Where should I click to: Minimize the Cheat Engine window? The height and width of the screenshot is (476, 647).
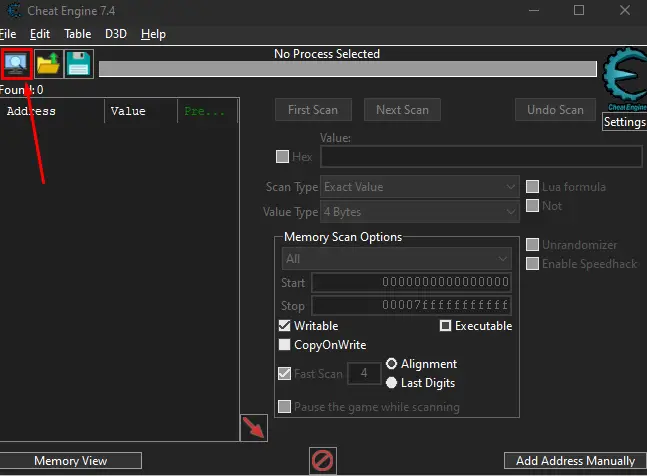534,10
